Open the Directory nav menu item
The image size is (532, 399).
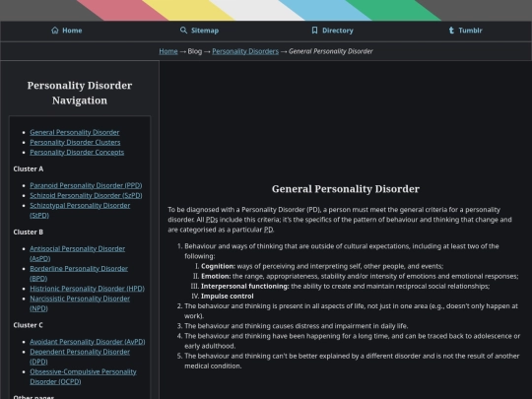(332, 31)
